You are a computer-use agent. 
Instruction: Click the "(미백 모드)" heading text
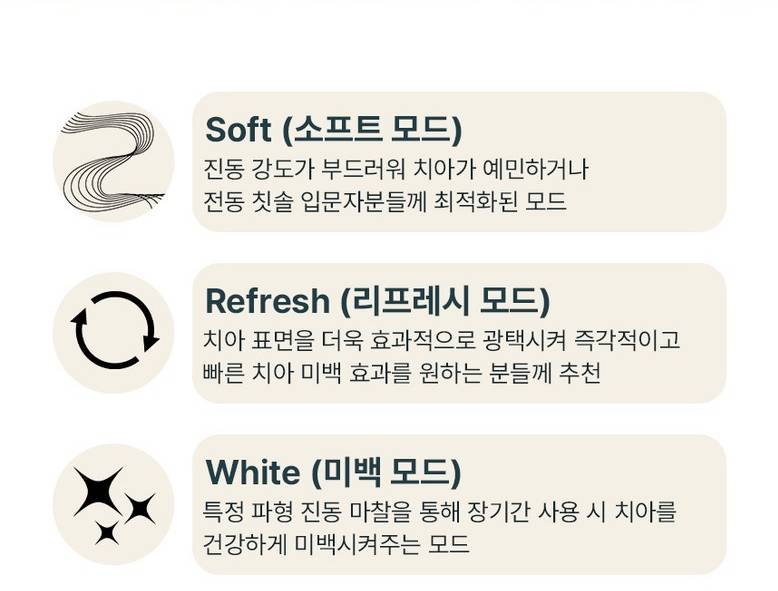(386, 472)
